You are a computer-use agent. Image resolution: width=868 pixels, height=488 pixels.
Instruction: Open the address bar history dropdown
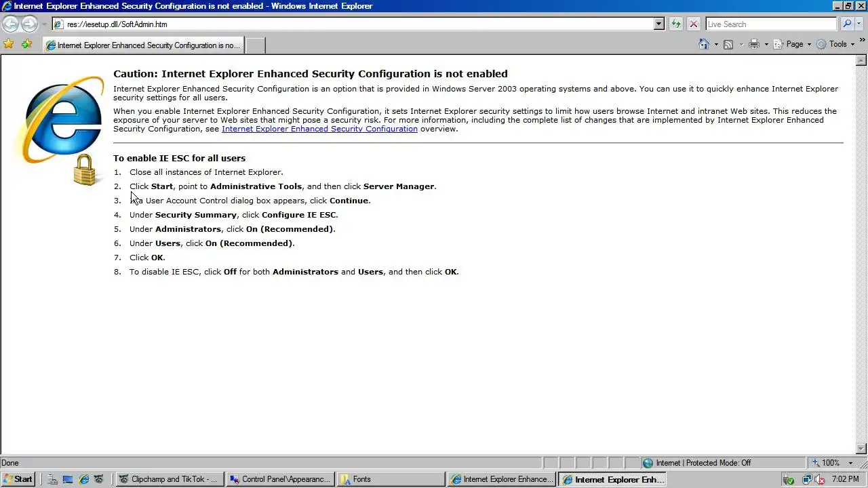658,24
